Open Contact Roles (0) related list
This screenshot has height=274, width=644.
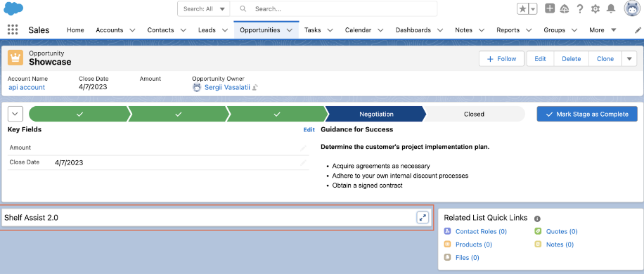(481, 231)
